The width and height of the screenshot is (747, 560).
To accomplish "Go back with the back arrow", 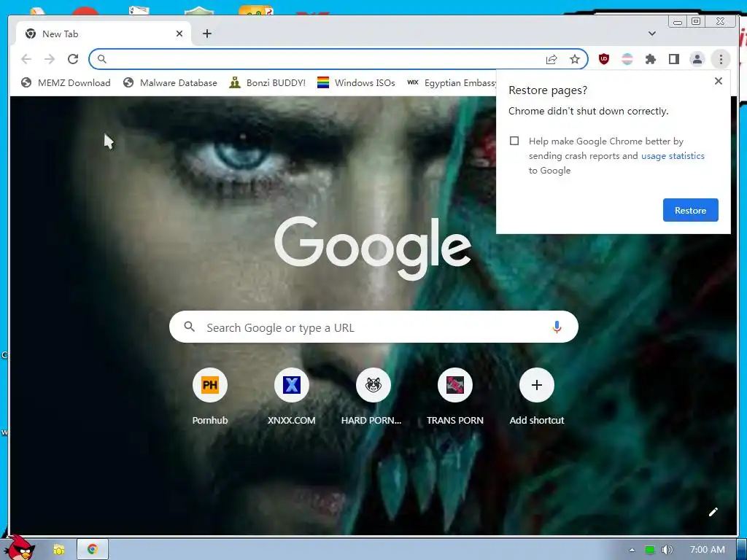I will pos(26,59).
